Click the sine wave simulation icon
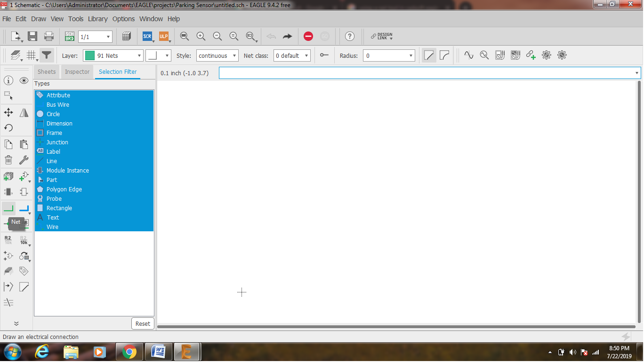Screen dimensions: 644x362 coord(469,55)
